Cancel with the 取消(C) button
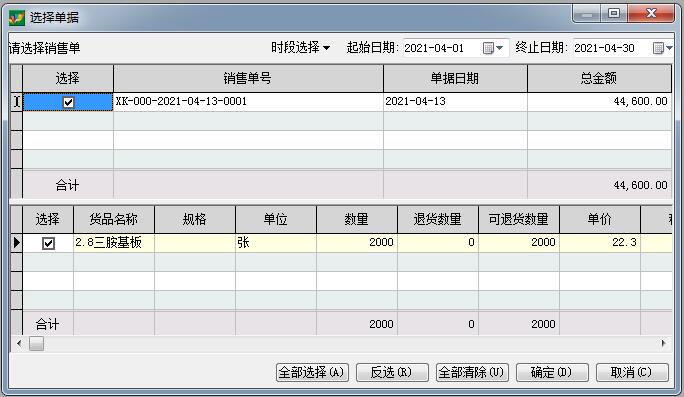684x397 pixels. coord(632,373)
